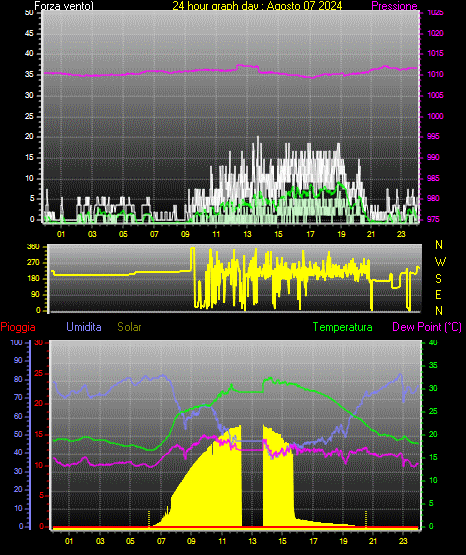This screenshot has width=466, height=555.
Task: Click hour 23 marker on bottom graph
Action: point(403,541)
